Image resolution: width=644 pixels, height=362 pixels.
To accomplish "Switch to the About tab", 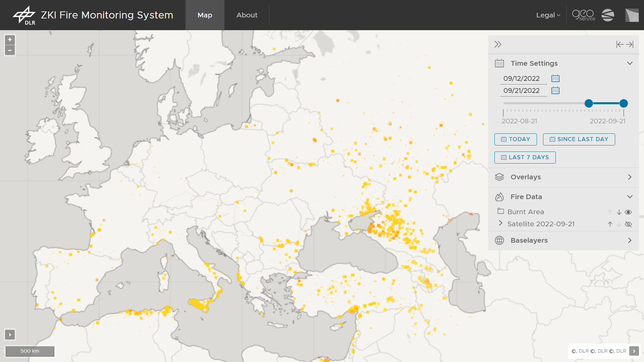I will coord(247,15).
